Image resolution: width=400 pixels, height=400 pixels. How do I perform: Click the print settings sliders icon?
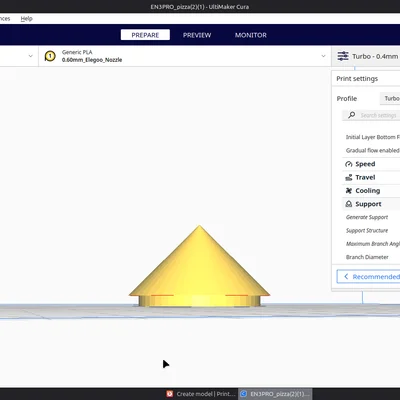pos(343,56)
